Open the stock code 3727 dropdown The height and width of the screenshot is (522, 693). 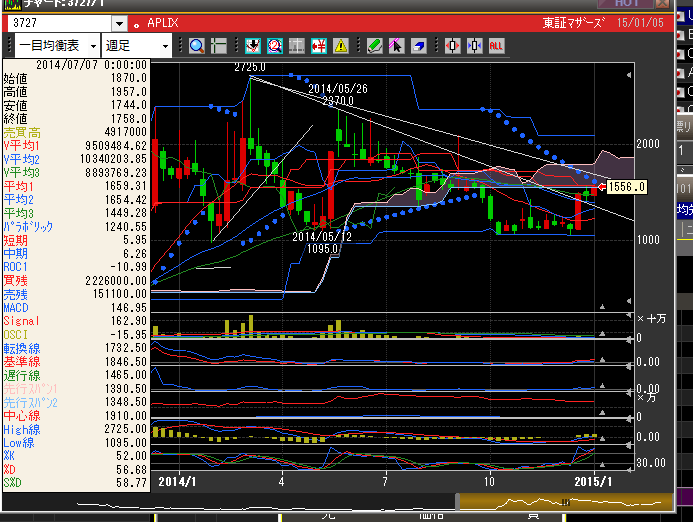pyautogui.click(x=119, y=23)
